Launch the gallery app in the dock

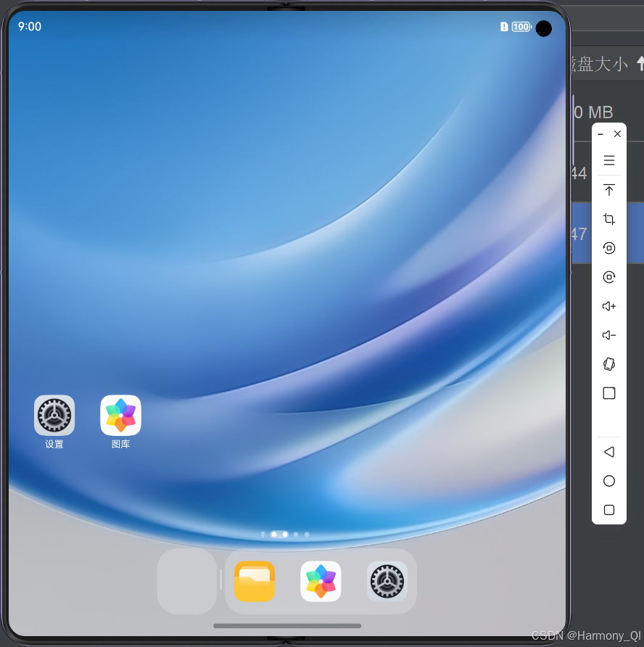321,582
